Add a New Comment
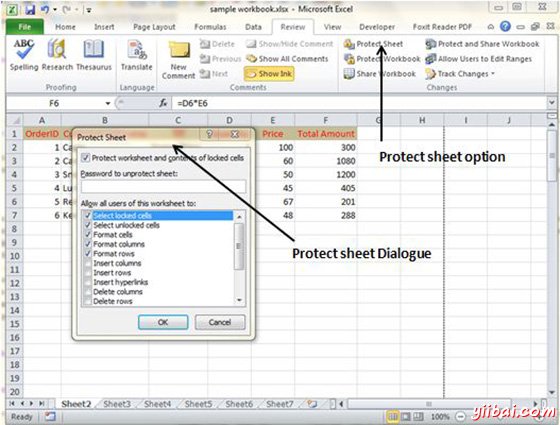This screenshot has height=425, width=560. pyautogui.click(x=179, y=60)
